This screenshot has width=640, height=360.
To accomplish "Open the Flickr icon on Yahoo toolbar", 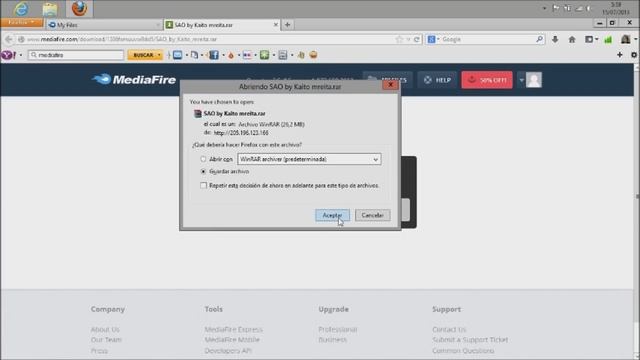I will [247, 55].
